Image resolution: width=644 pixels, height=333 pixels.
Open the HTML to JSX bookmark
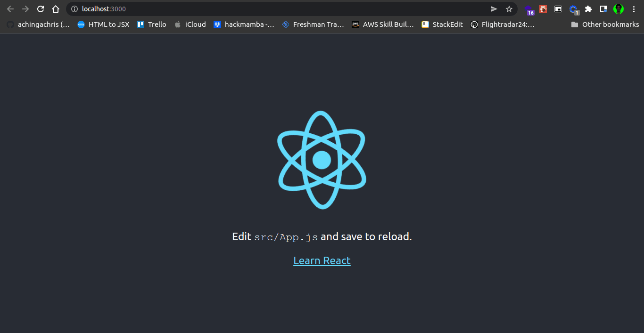[x=103, y=24]
